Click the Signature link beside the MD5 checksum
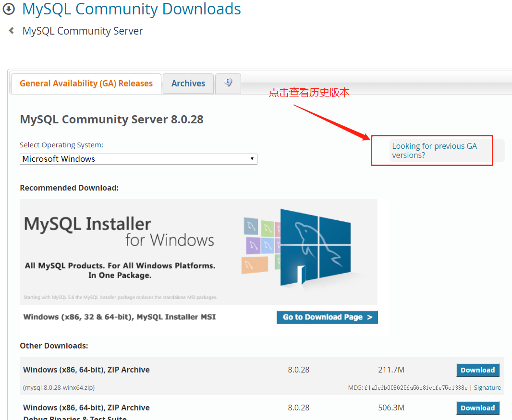Image resolution: width=512 pixels, height=420 pixels. [x=487, y=387]
